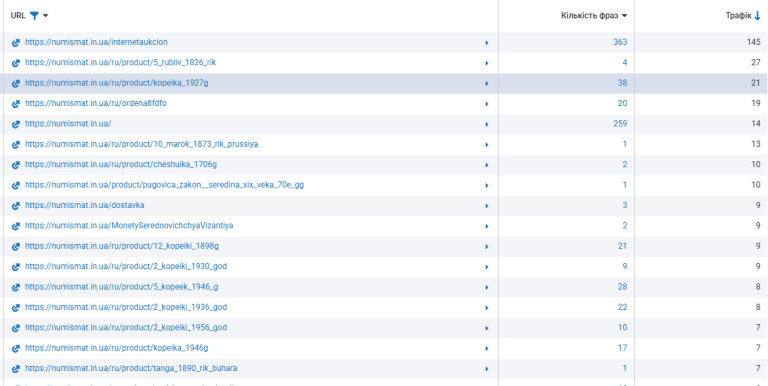Expand the tanga_1890_rik_buhara row arrow
The height and width of the screenshot is (386, 768).
click(x=486, y=369)
